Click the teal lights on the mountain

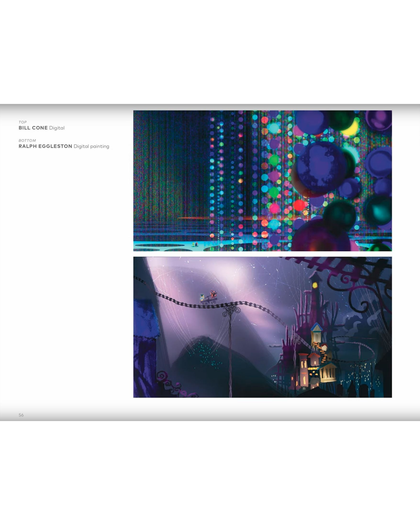(x=206, y=353)
